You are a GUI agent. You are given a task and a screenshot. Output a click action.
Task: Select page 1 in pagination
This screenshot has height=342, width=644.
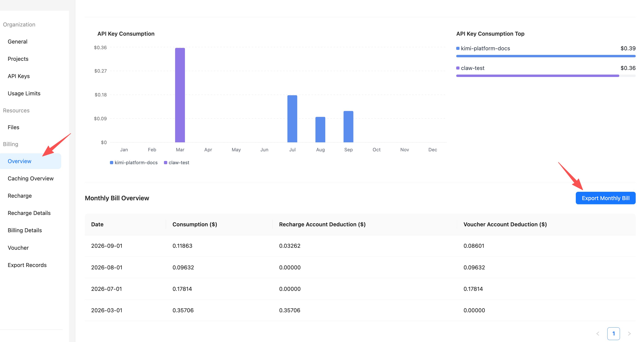(x=613, y=333)
